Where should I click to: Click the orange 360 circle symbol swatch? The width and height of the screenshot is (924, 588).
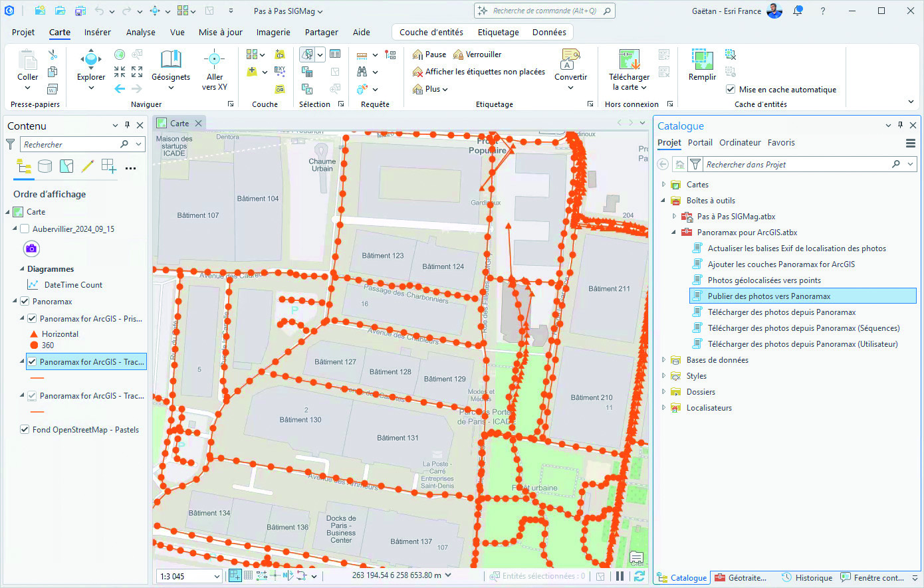click(34, 345)
